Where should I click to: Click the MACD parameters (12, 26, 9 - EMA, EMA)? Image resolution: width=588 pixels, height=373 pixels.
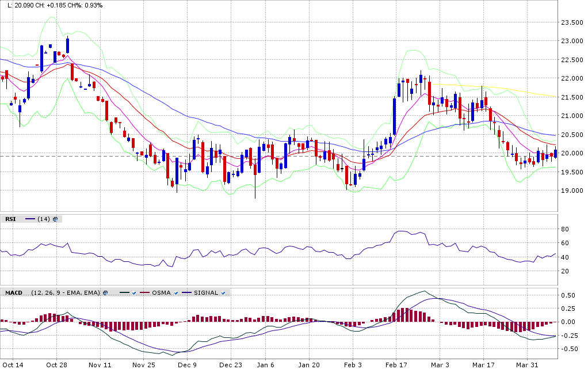[x=66, y=293]
